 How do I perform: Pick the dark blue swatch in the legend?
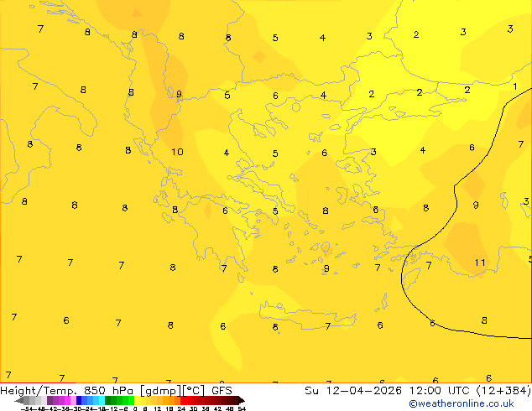click(x=79, y=400)
